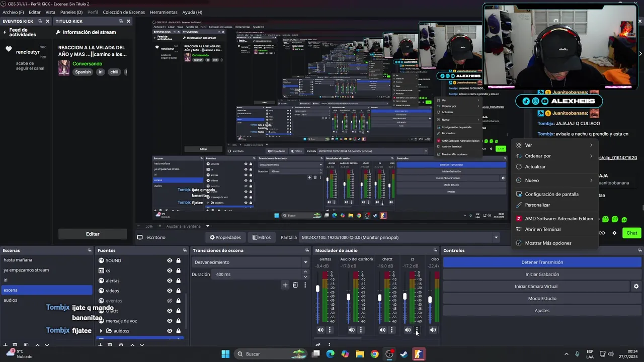Open virtual camera settings gear

click(636, 287)
